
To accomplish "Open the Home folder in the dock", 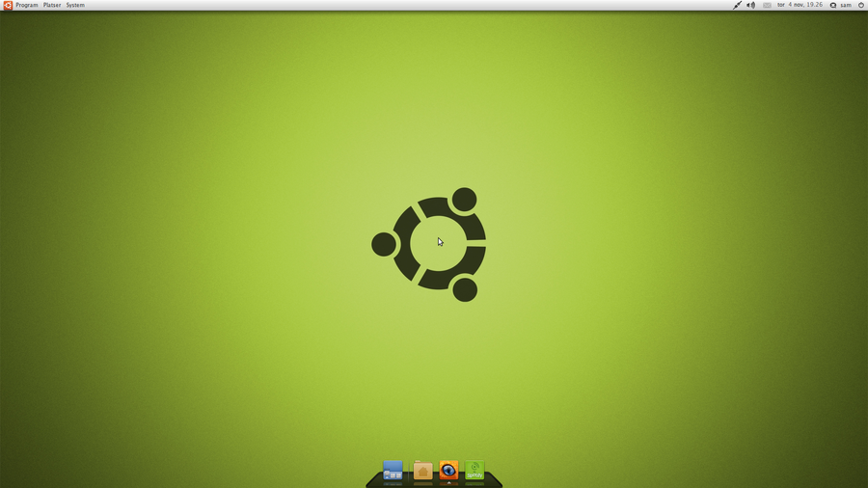I will pyautogui.click(x=422, y=471).
